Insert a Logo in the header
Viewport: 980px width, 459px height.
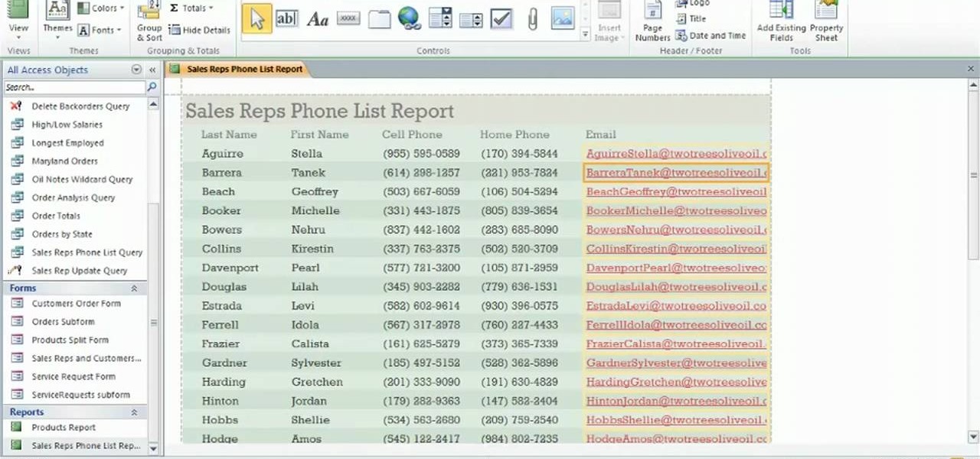[x=691, y=4]
